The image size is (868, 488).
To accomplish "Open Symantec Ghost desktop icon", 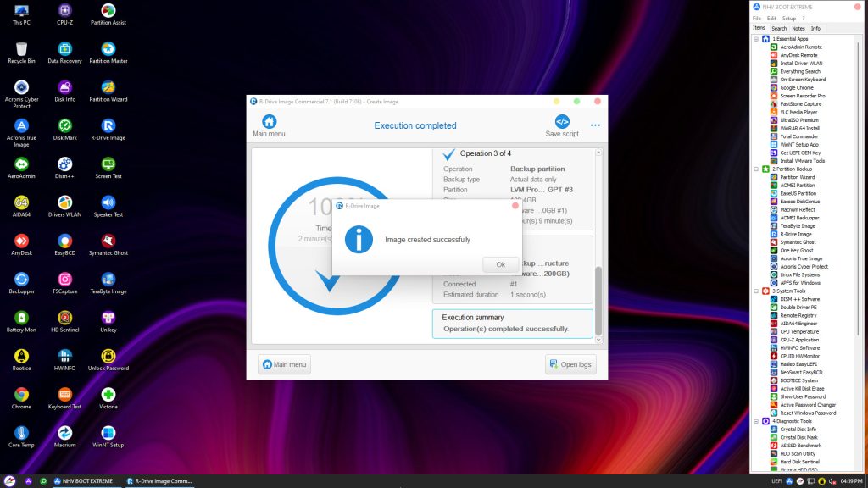I will click(x=108, y=245).
